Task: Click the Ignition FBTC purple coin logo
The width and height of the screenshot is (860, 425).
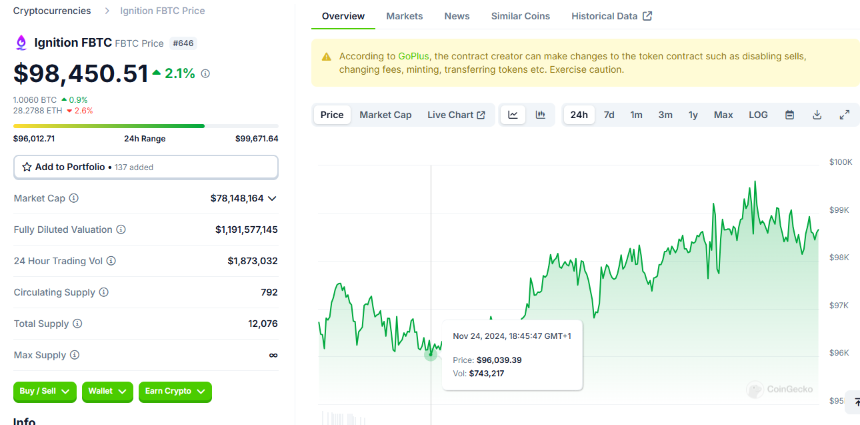Action: pyautogui.click(x=21, y=43)
